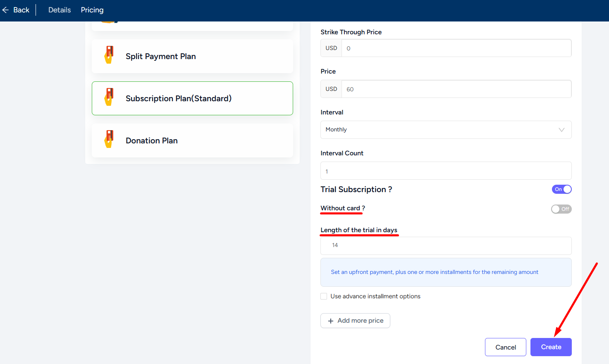Viewport: 609px width, 364px height.
Task: Select the Split Payment Plan card
Action: click(192, 56)
